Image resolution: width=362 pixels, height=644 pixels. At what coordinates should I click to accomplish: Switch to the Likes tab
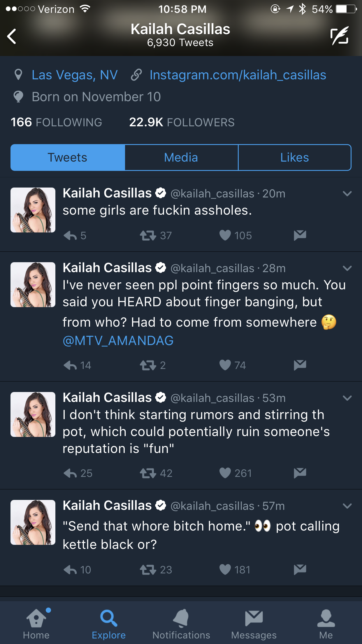(x=295, y=157)
